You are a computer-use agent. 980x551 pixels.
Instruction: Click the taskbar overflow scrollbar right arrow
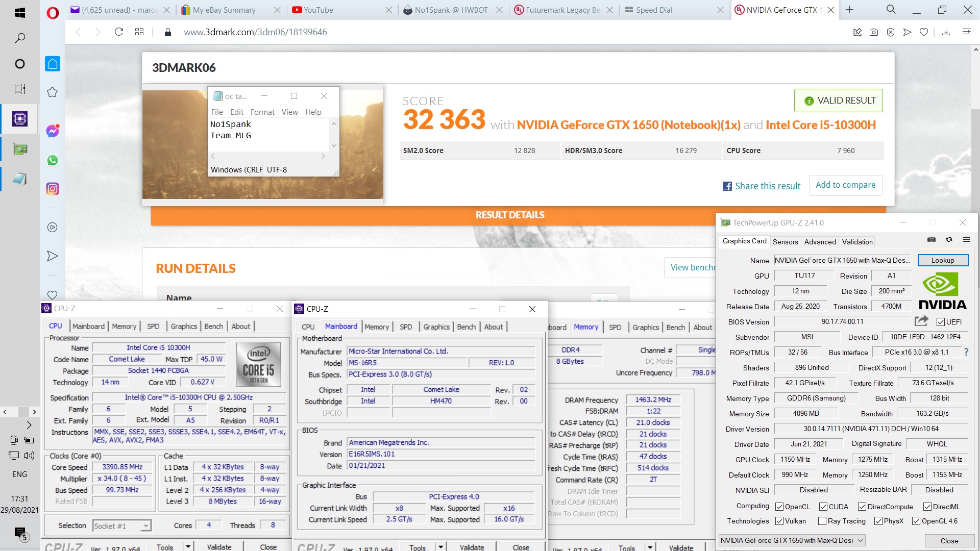pyautogui.click(x=34, y=412)
